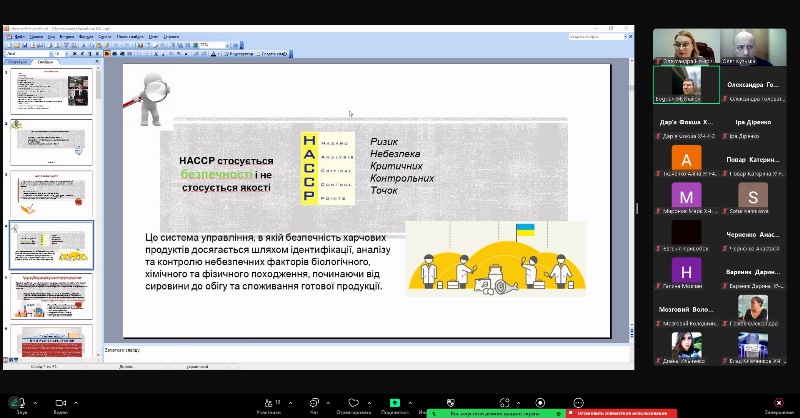Select the first slide thumbnail
This screenshot has width=800, height=418.
click(50, 90)
